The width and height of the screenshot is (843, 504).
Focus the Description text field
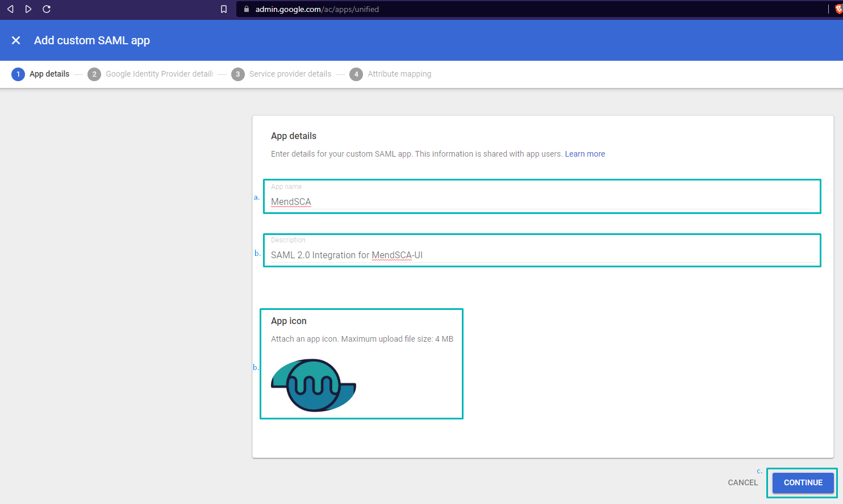coord(542,255)
